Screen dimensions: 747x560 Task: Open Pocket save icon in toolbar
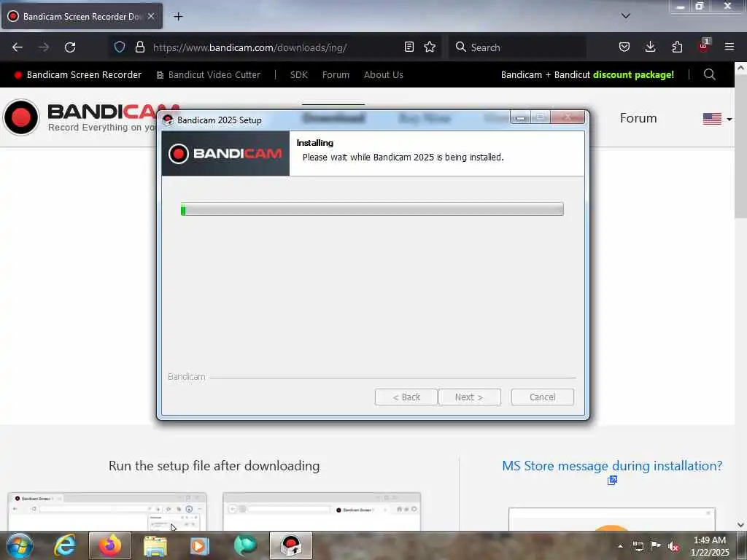pyautogui.click(x=624, y=47)
